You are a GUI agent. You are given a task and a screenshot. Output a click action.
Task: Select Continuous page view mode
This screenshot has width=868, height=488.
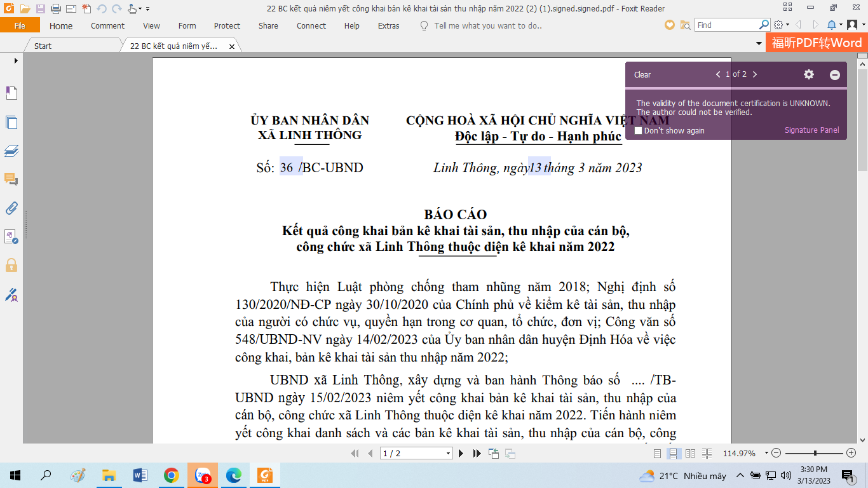(x=673, y=453)
